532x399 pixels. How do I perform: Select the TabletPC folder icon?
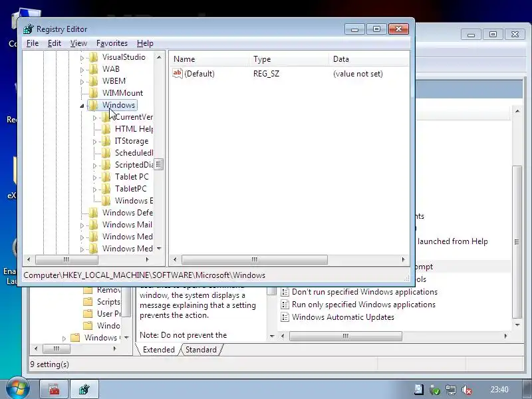click(106, 189)
